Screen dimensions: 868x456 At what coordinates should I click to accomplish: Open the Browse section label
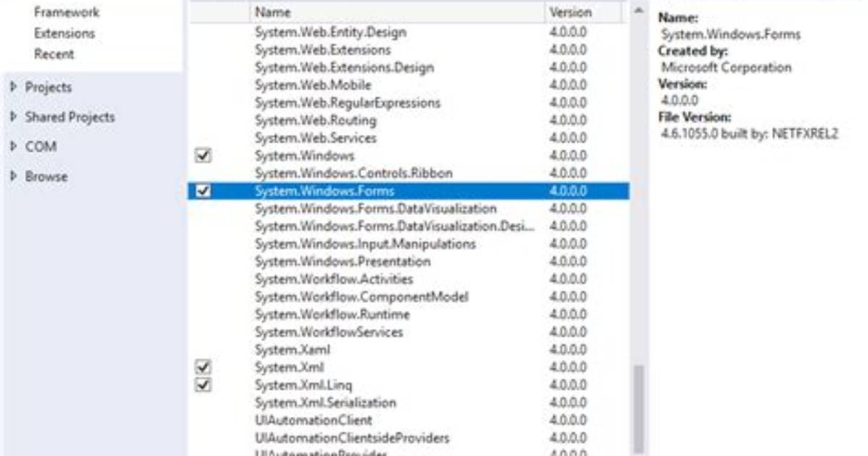point(46,177)
